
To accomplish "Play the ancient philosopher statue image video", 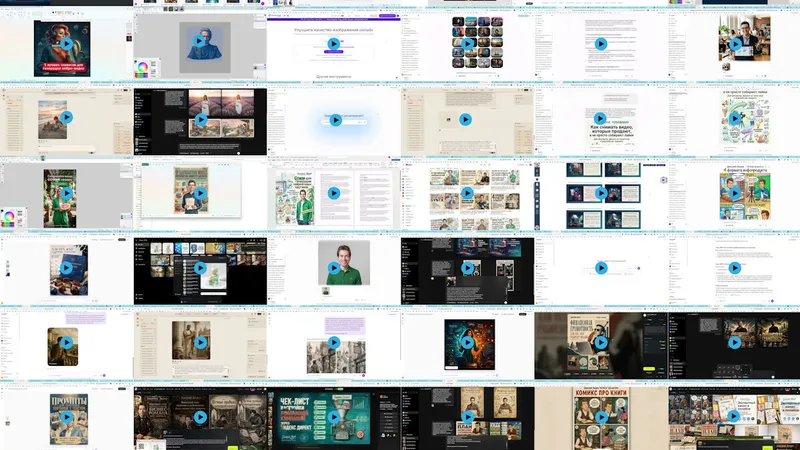I will 201,342.
